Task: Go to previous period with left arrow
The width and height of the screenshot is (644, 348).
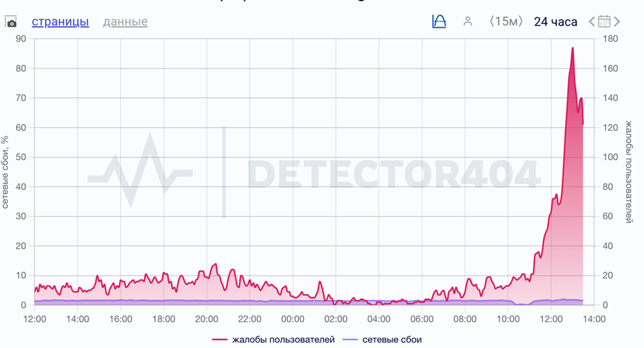Action: [x=592, y=21]
